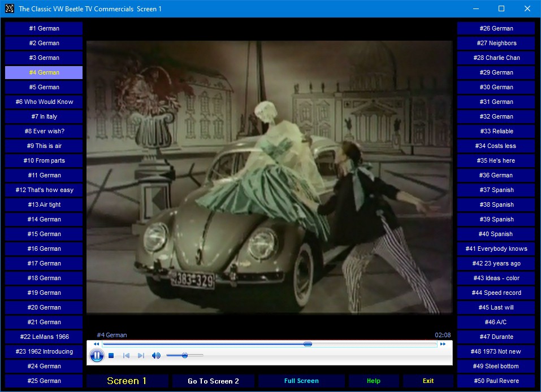Play #26 German commercial
The height and width of the screenshot is (392, 541).
(496, 28)
